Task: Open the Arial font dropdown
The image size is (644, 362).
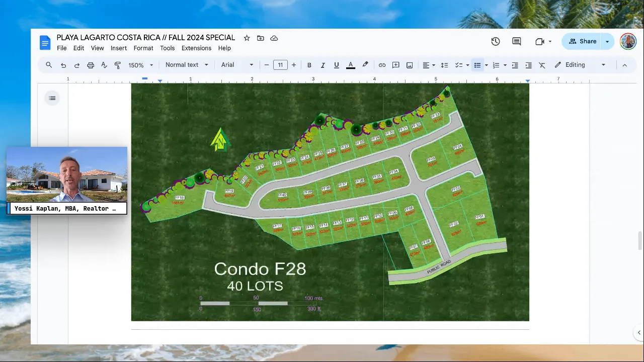Action: pos(237,65)
